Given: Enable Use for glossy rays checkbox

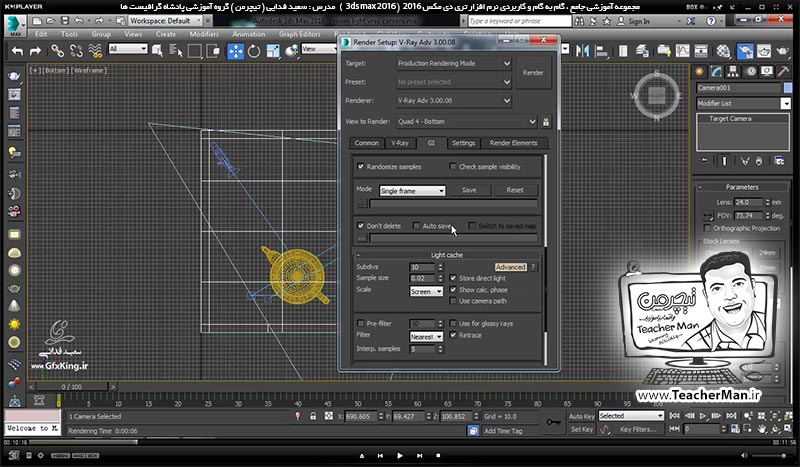Looking at the screenshot, I should 453,324.
